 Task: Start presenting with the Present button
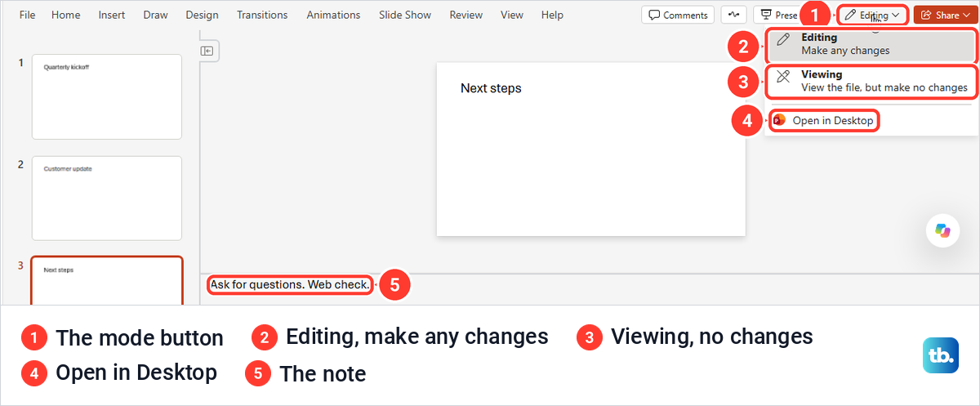777,15
